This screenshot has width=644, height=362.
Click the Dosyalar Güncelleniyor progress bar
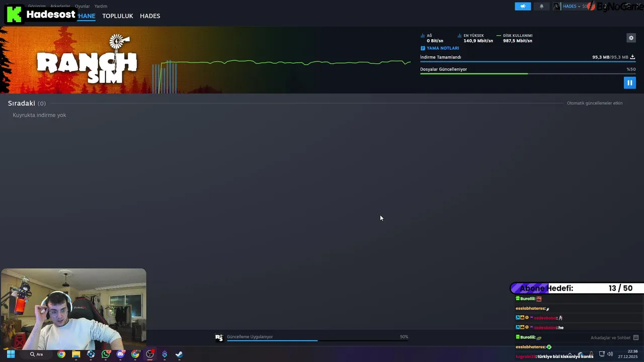(x=528, y=74)
